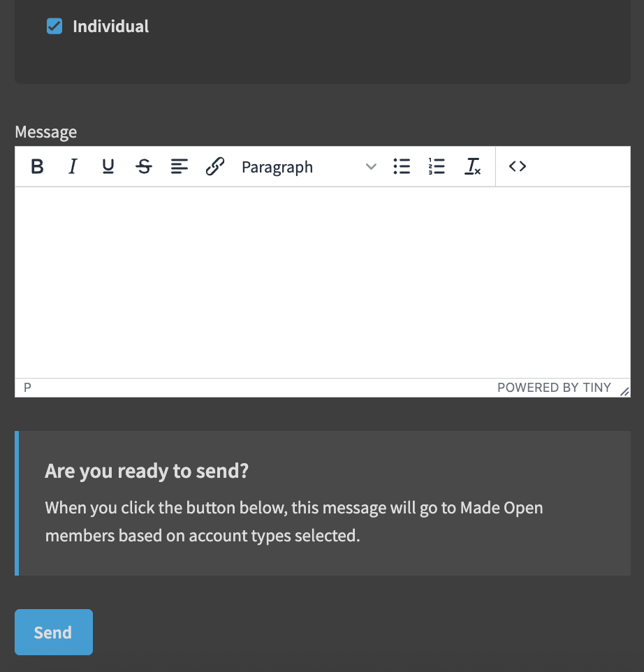Open the source code view
Image resolution: width=644 pixels, height=672 pixels.
point(518,167)
